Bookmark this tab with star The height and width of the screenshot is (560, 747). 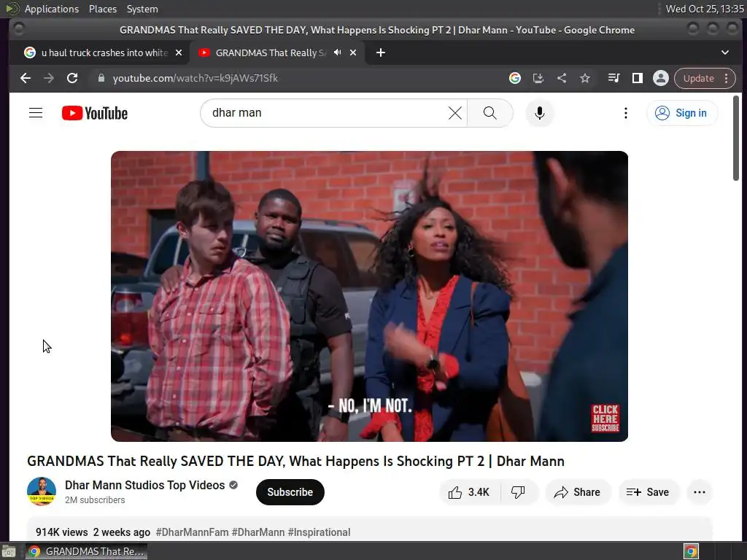point(584,78)
